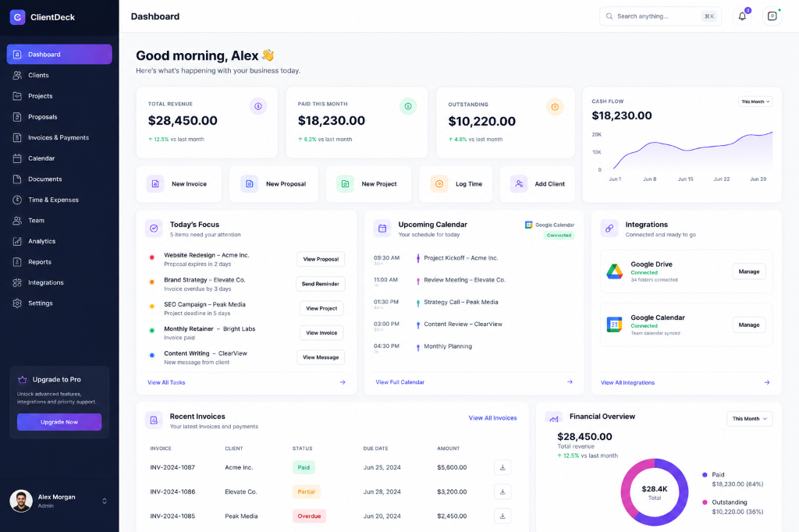Image resolution: width=799 pixels, height=532 pixels.
Task: Click the View All Integrations arrow
Action: [767, 382]
